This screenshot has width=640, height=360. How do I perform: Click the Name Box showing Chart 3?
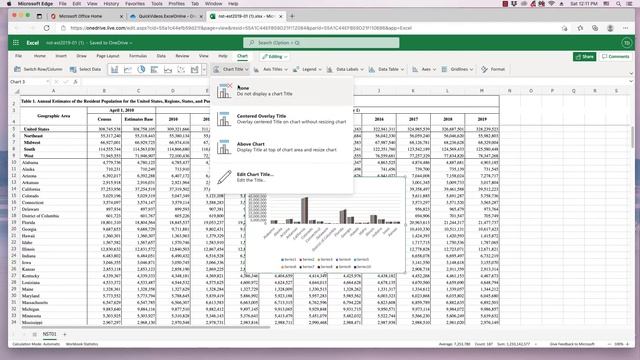tap(28, 82)
